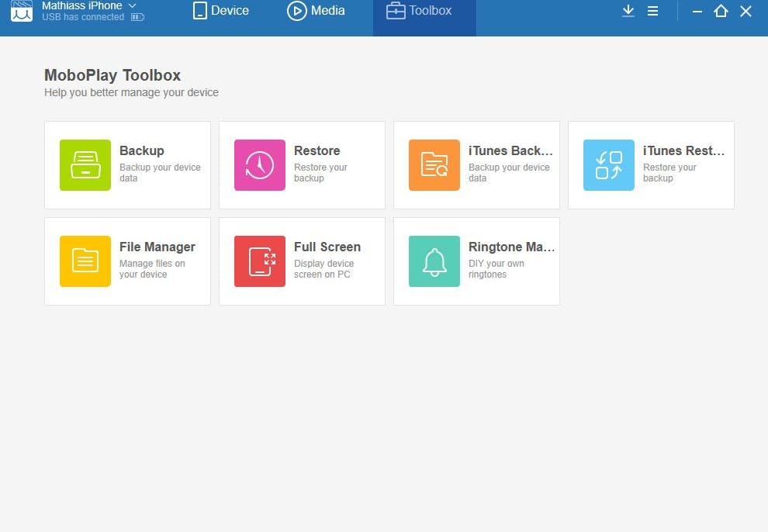The image size is (768, 532).
Task: Open the blue iTunes Restore icon
Action: 609,165
